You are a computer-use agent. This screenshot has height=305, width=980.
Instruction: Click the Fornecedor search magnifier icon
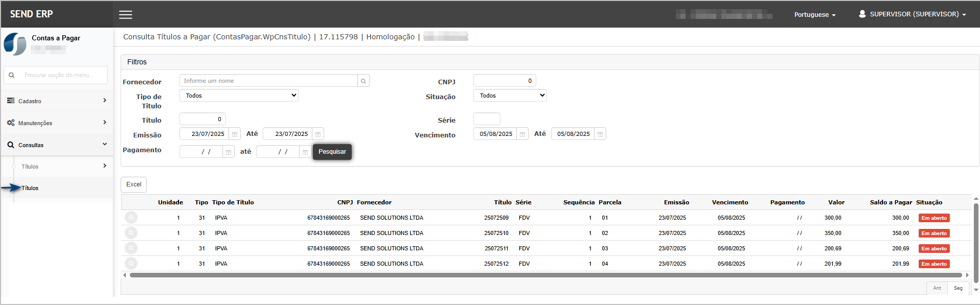(363, 81)
